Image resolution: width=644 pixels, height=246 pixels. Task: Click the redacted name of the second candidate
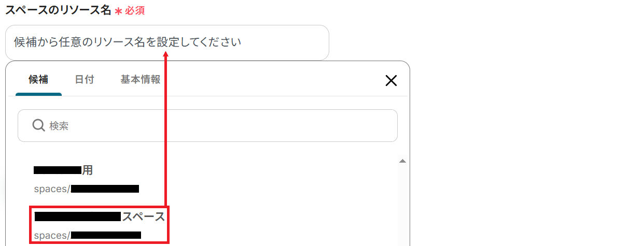78,216
